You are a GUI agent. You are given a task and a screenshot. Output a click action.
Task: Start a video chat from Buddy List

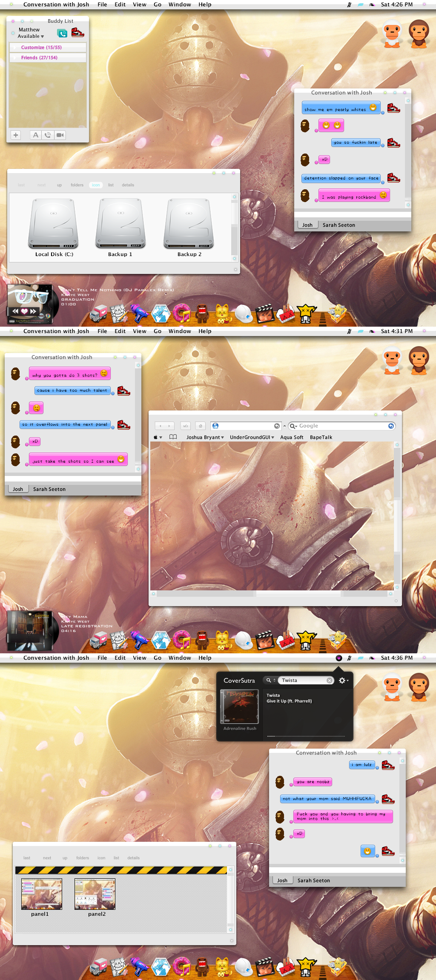pos(60,135)
